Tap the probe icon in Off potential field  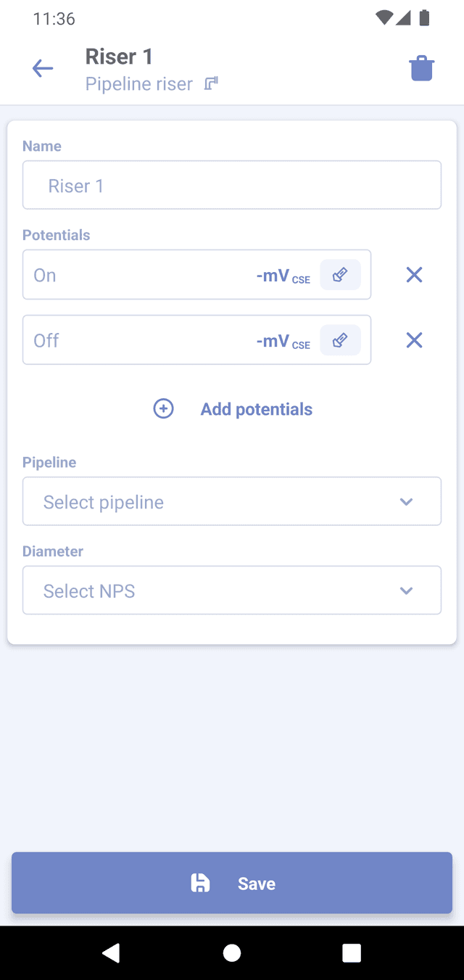[340, 340]
